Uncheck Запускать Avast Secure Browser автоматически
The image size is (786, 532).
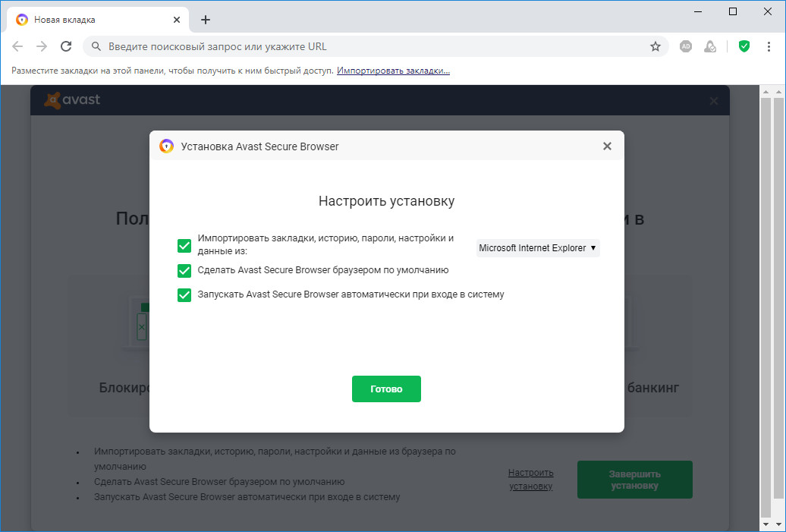(x=184, y=294)
